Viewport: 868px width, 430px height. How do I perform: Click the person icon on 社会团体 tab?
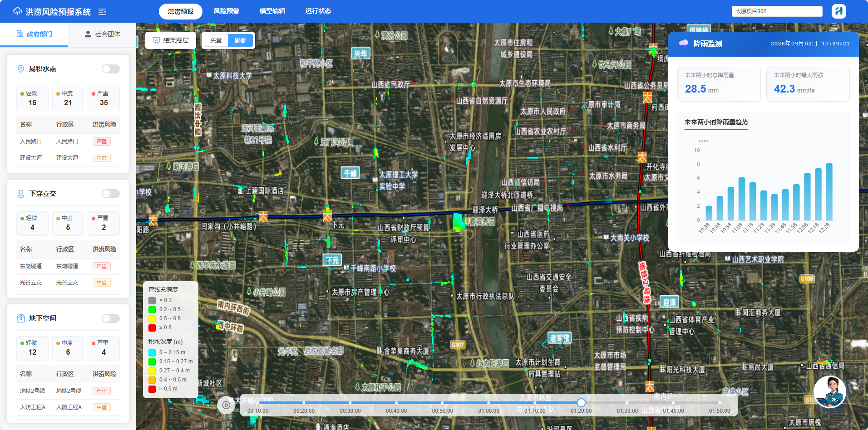[88, 34]
